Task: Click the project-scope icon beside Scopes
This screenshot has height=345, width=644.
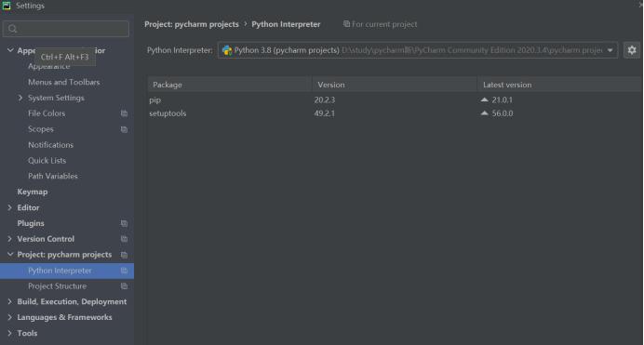Action: click(x=124, y=129)
